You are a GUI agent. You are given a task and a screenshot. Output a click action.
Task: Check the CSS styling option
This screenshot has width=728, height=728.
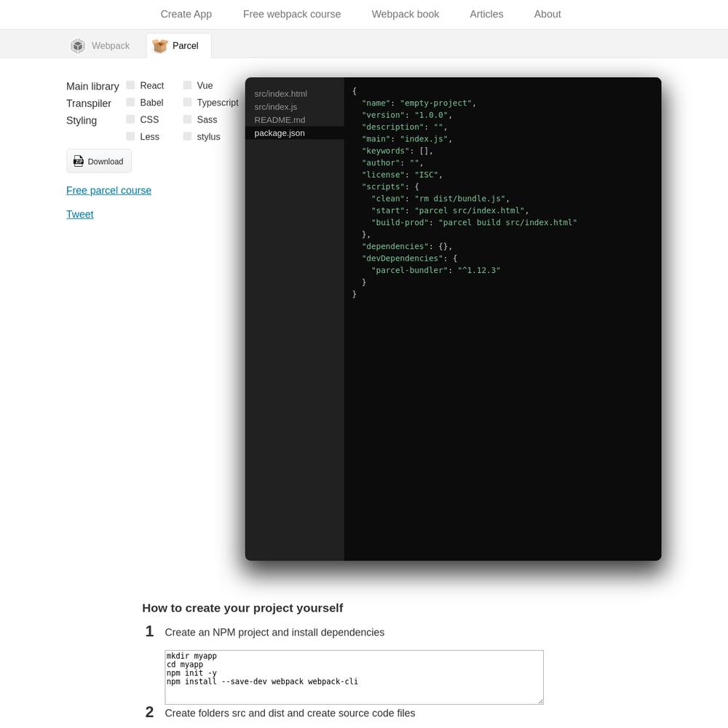click(x=130, y=119)
